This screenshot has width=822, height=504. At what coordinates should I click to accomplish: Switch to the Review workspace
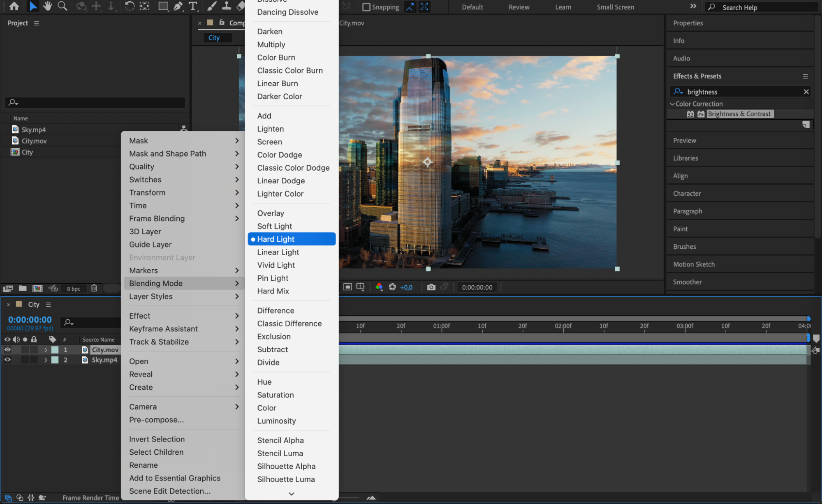(x=519, y=7)
